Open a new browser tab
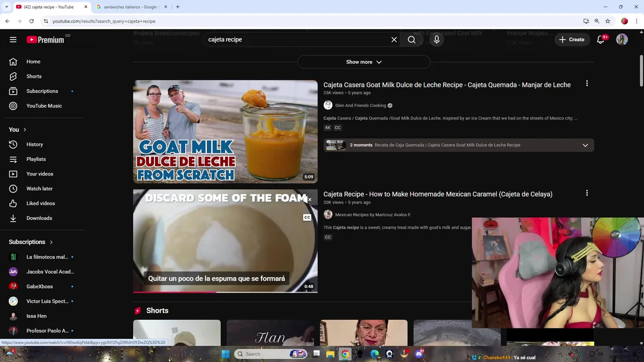 178,7
